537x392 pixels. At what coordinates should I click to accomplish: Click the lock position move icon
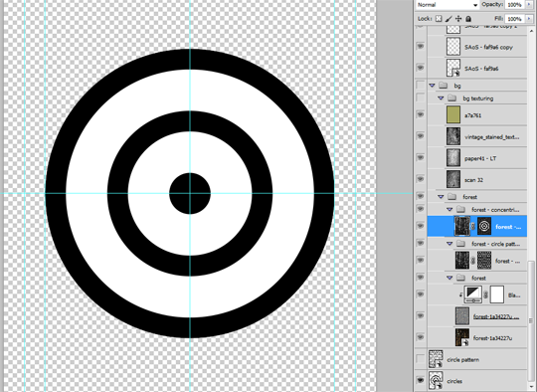pyautogui.click(x=458, y=19)
